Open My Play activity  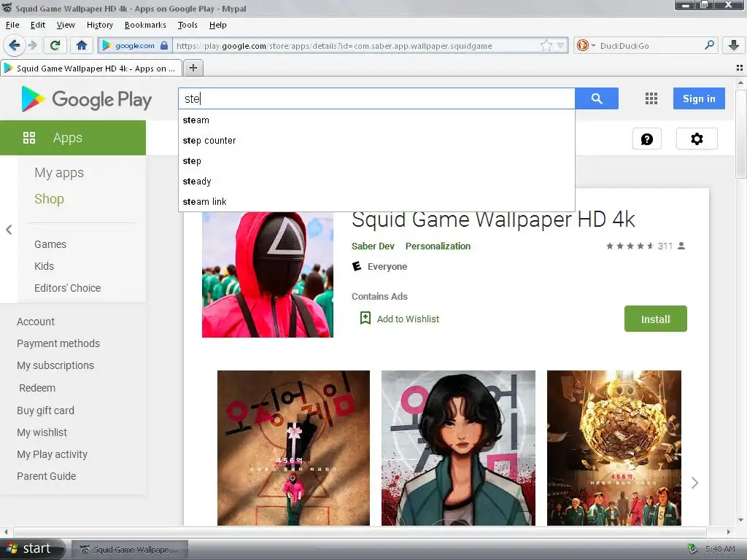tap(52, 454)
